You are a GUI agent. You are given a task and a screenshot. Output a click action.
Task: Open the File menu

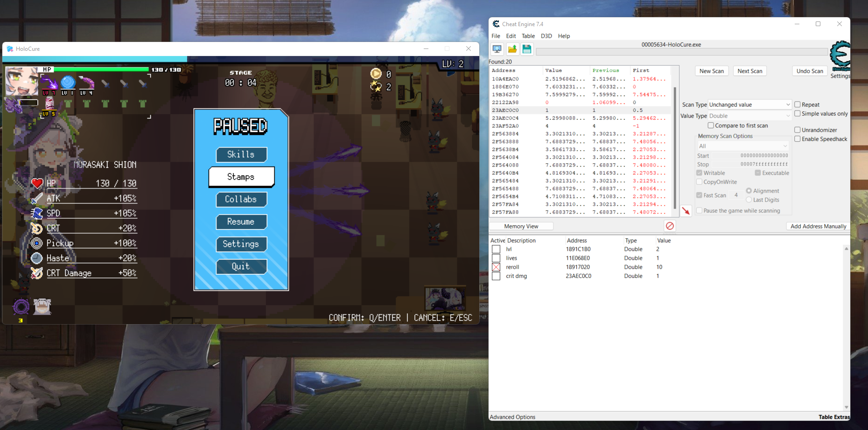pyautogui.click(x=496, y=36)
